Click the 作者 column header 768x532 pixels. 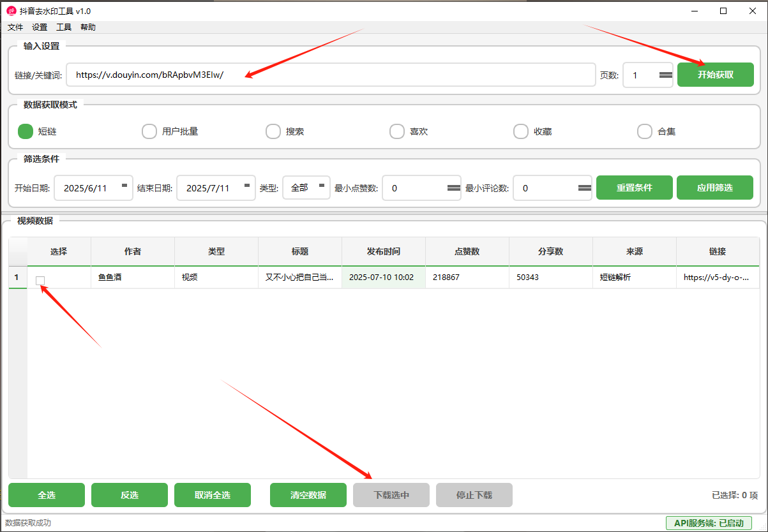(x=133, y=251)
